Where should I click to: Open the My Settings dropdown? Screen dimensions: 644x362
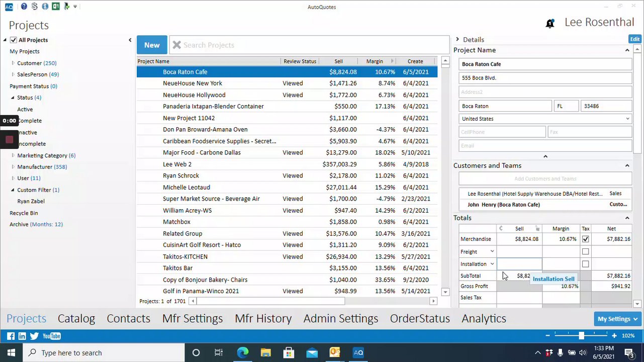click(x=617, y=319)
